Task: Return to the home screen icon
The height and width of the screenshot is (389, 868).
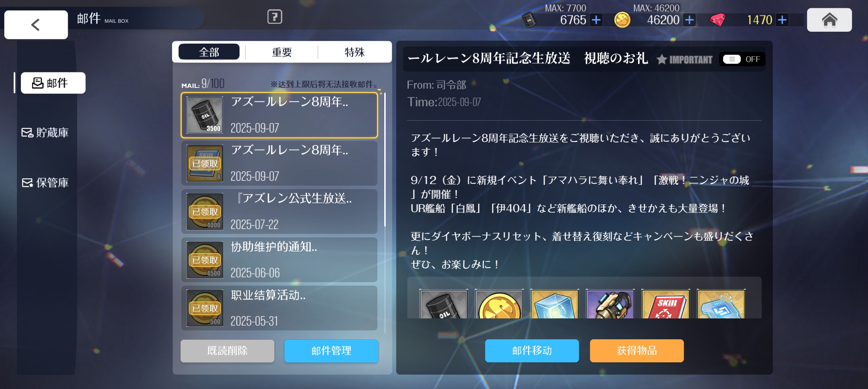Action: (x=829, y=20)
